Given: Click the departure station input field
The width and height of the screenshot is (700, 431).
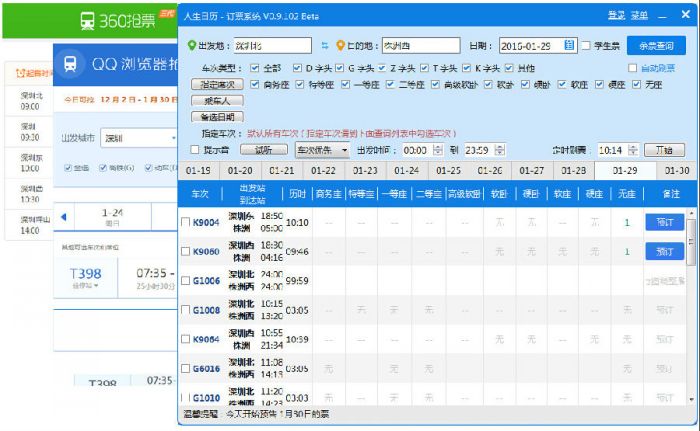Looking at the screenshot, I should pyautogui.click(x=273, y=46).
